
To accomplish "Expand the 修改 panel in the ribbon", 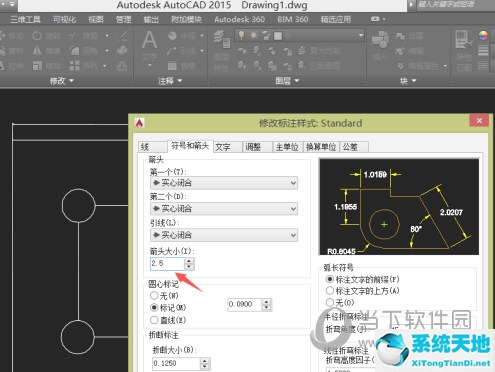I will (61, 81).
